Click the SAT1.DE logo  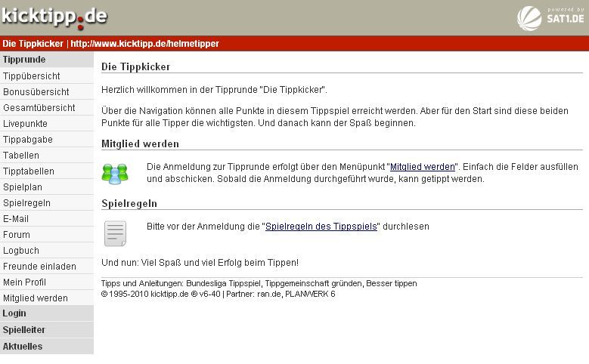tap(550, 17)
